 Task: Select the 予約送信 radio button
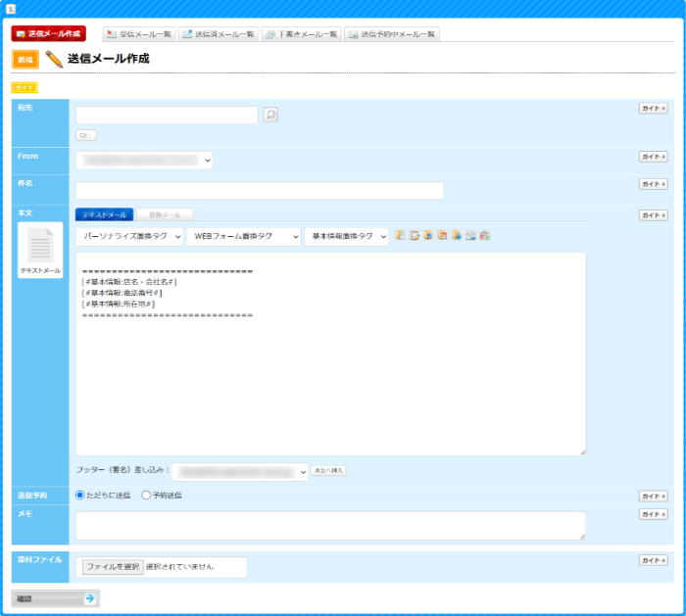[x=146, y=496]
